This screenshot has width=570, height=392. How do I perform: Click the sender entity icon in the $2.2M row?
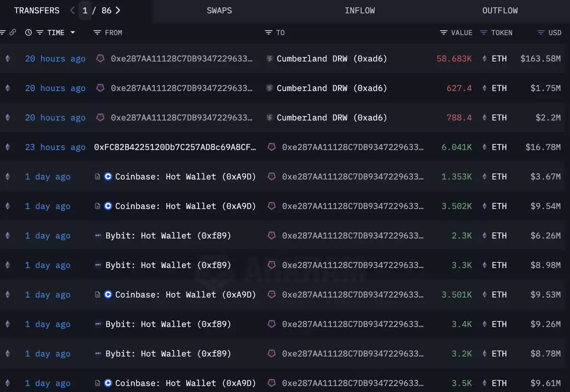101,117
